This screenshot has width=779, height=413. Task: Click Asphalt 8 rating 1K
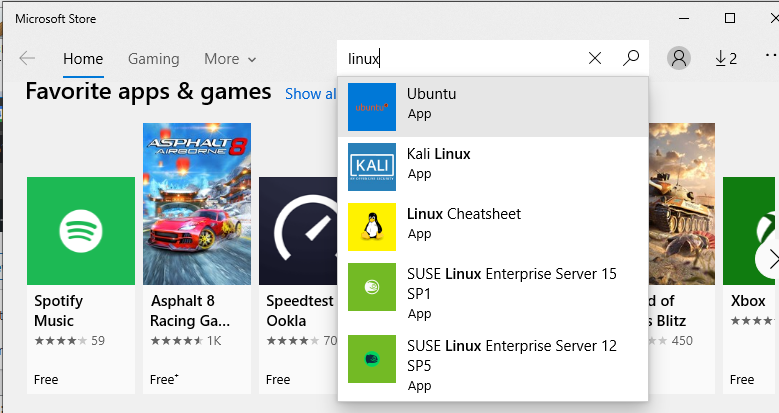tap(186, 340)
